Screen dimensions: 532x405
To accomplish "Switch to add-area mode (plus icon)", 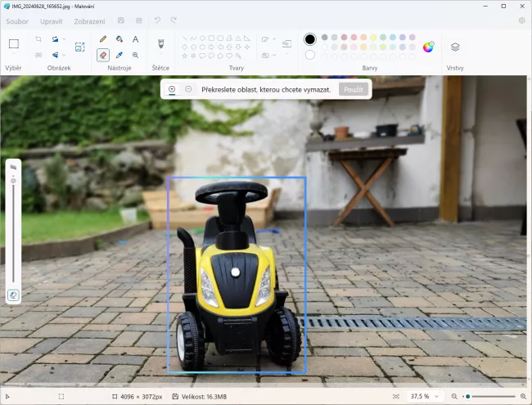I will coord(172,89).
